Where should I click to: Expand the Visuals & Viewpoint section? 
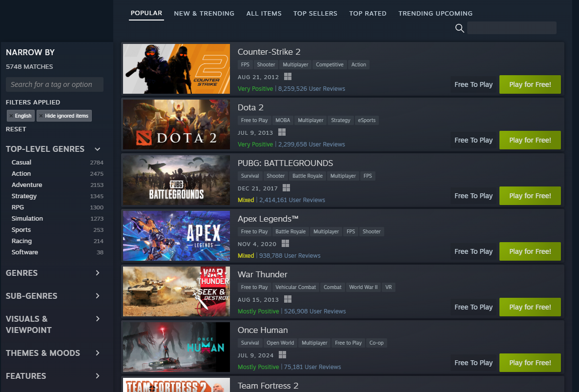tap(98, 319)
